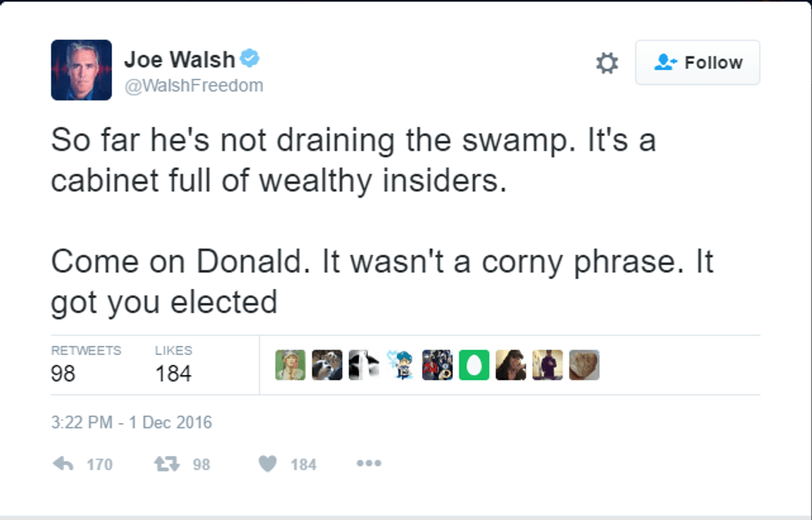
Task: Open the 3:22 PM - 1 Dec 2016 timestamp
Action: 131,422
